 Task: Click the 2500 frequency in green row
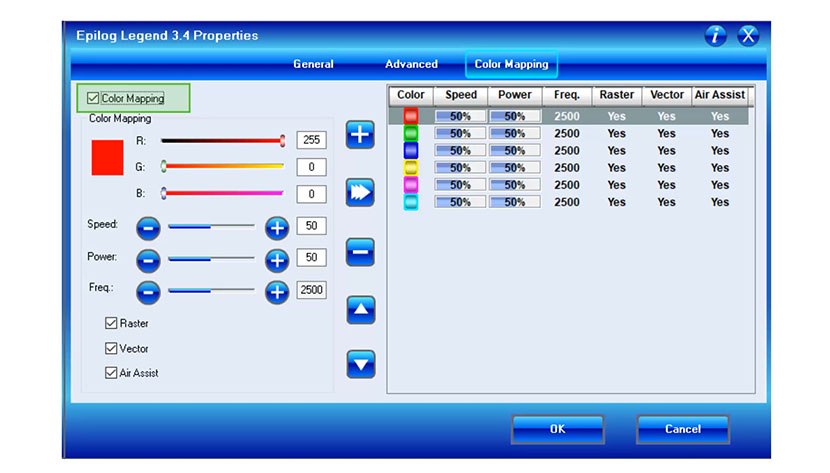pos(567,133)
